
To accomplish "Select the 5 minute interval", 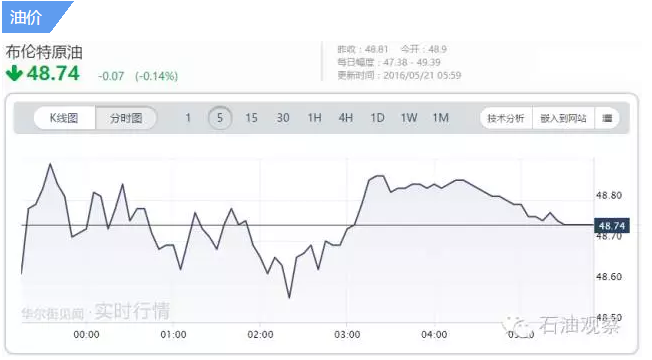I will pyautogui.click(x=220, y=118).
